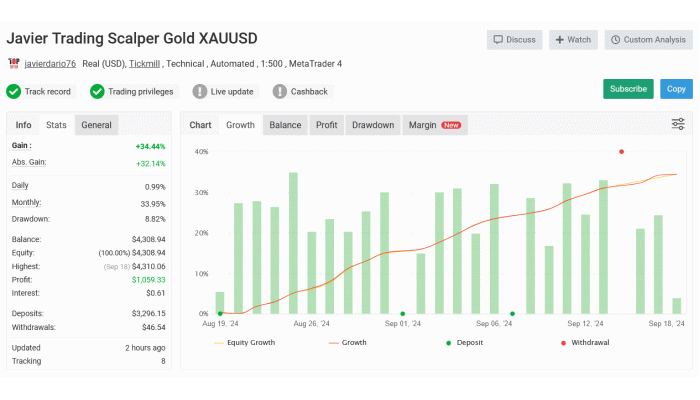
Task: Switch to the General tab
Action: [96, 125]
